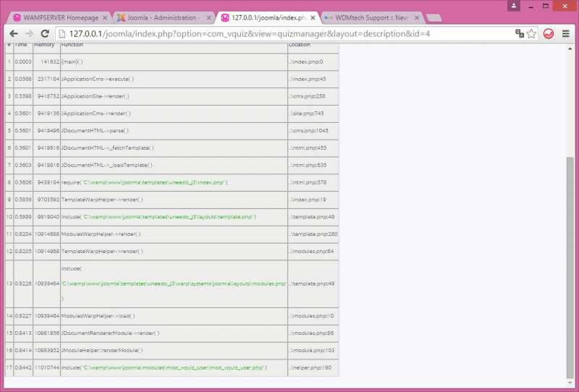Viewport: 579px width, 392px height.
Task: Click the user profile button in the title bar
Action: pos(514,6)
